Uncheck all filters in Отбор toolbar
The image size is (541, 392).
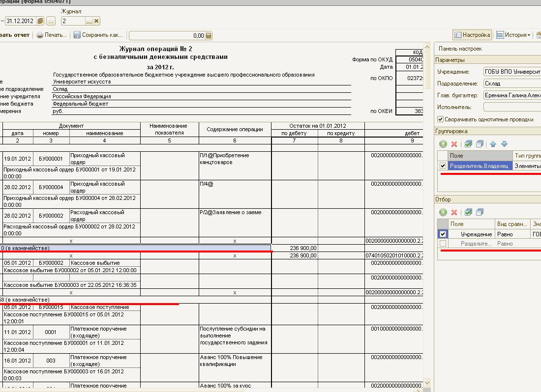pyautogui.click(x=480, y=212)
